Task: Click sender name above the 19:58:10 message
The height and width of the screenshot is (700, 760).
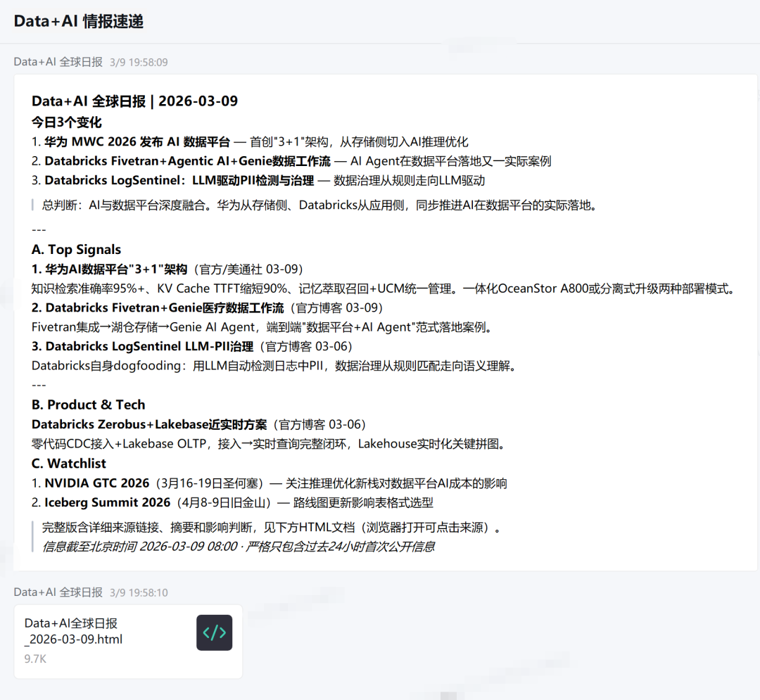Action: 58,592
